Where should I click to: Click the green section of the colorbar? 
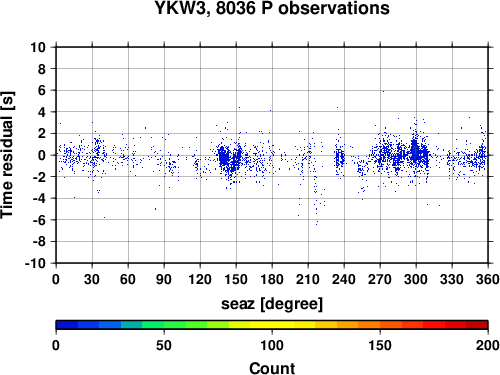pos(163,325)
